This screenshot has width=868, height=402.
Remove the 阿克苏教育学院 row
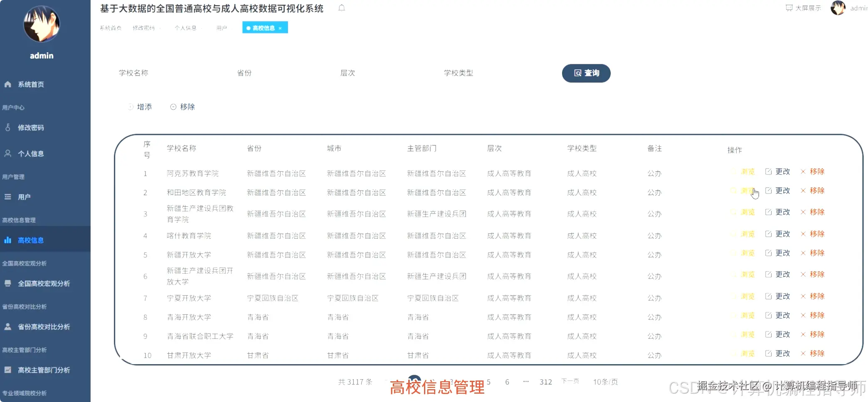[813, 172]
